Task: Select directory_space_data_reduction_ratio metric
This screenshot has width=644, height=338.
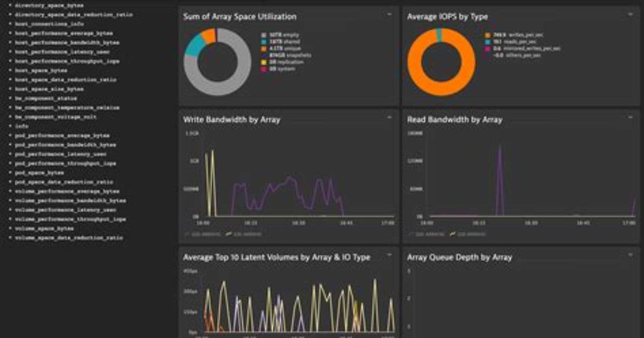Action: [x=74, y=15]
